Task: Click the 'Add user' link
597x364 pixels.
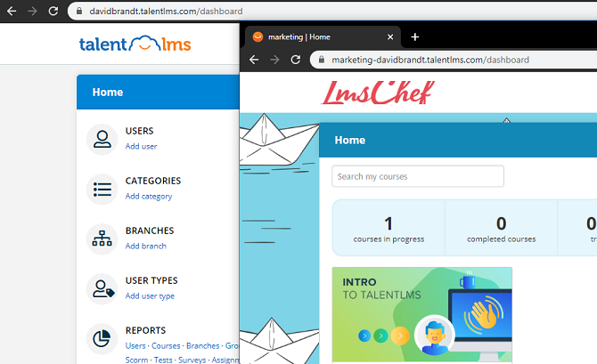Action: point(142,147)
